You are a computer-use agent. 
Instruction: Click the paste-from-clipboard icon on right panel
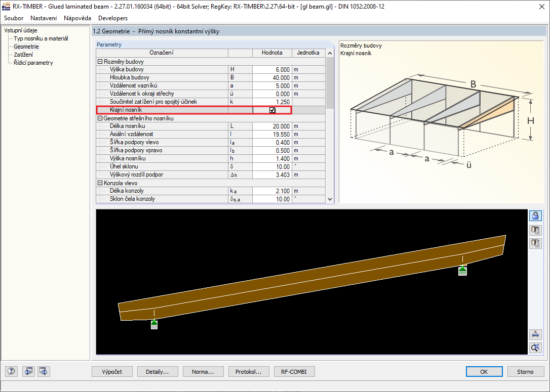pos(535,243)
